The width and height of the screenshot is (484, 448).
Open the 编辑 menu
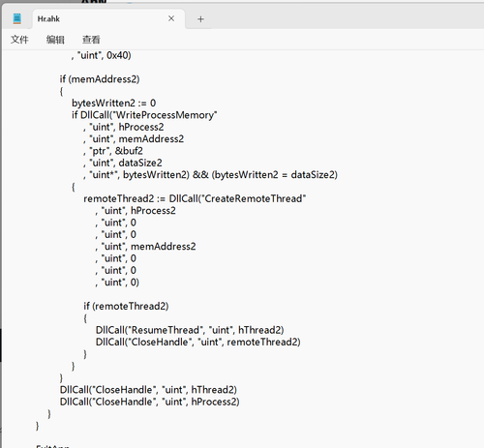click(x=55, y=40)
